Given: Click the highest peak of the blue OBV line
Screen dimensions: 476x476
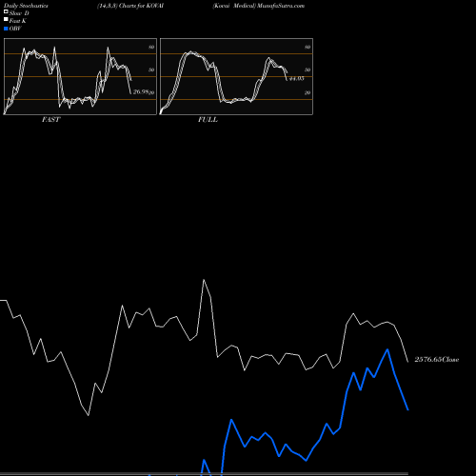Looking at the screenshot, I should (387, 349).
